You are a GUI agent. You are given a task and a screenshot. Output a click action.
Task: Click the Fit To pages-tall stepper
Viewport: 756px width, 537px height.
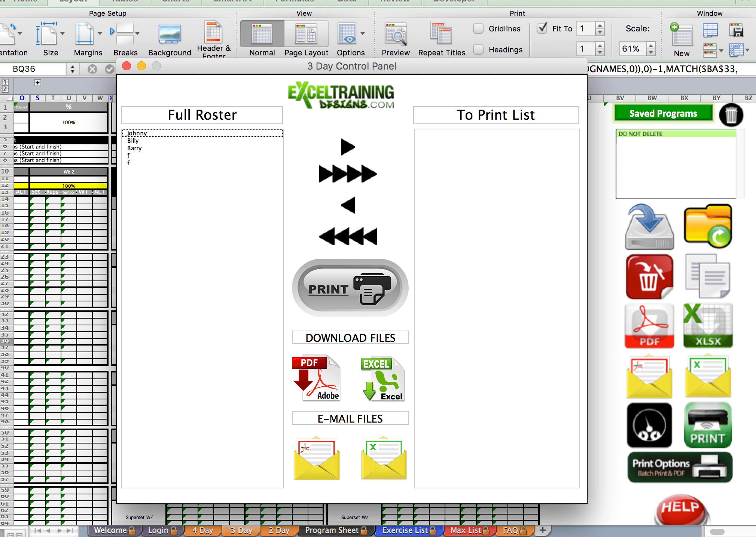pos(600,49)
